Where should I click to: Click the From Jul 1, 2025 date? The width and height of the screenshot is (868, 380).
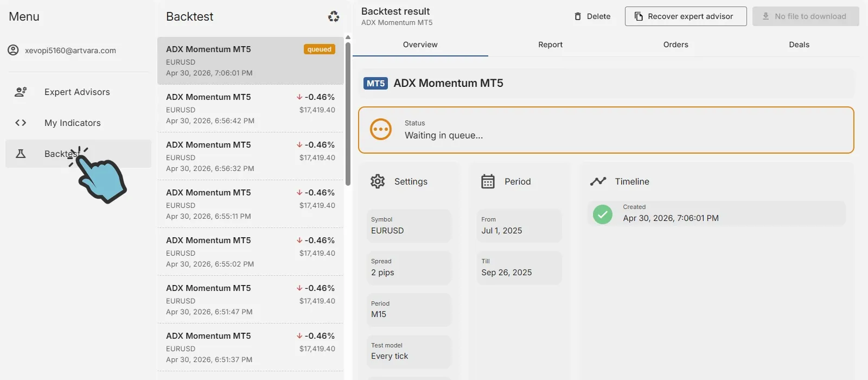[x=519, y=226]
